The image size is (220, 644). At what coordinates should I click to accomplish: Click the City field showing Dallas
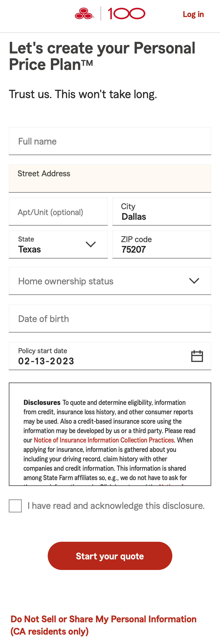(162, 212)
